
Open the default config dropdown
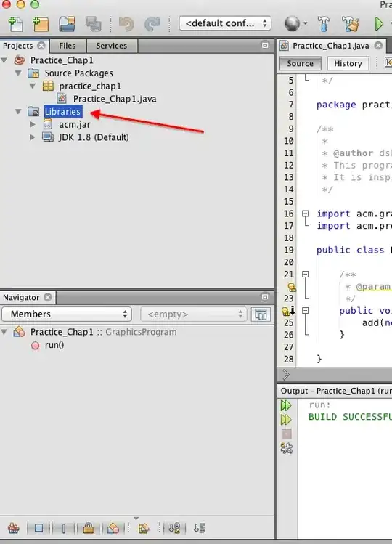[x=225, y=23]
